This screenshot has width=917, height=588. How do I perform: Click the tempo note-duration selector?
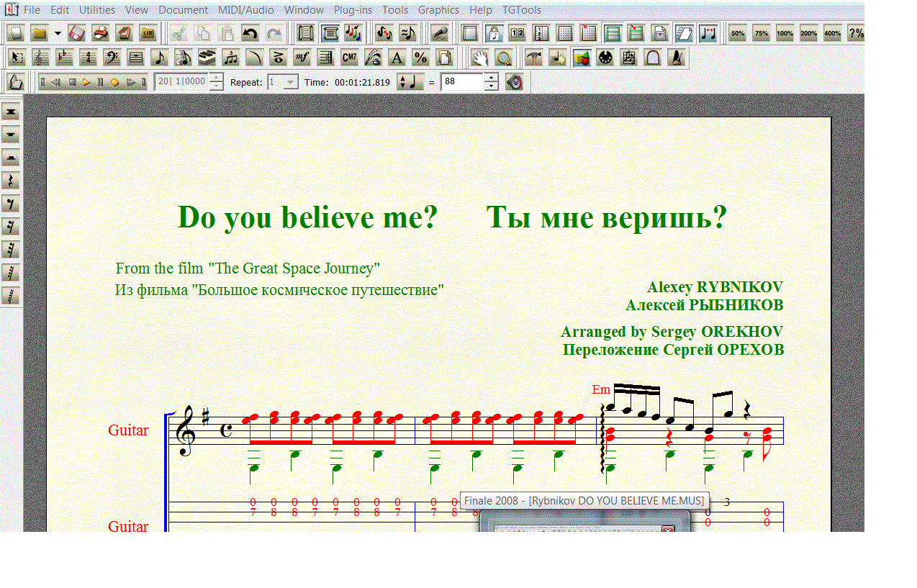point(411,82)
